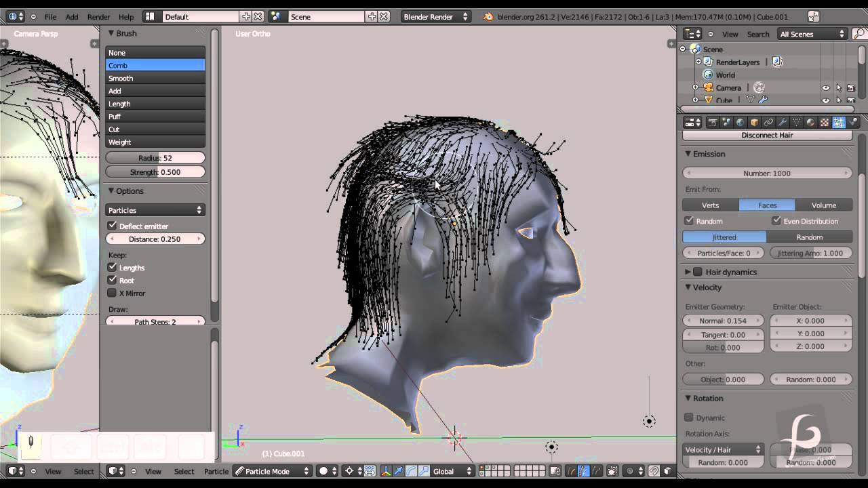The width and height of the screenshot is (868, 488).
Task: Click the Disconnect Hair button
Action: point(767,135)
